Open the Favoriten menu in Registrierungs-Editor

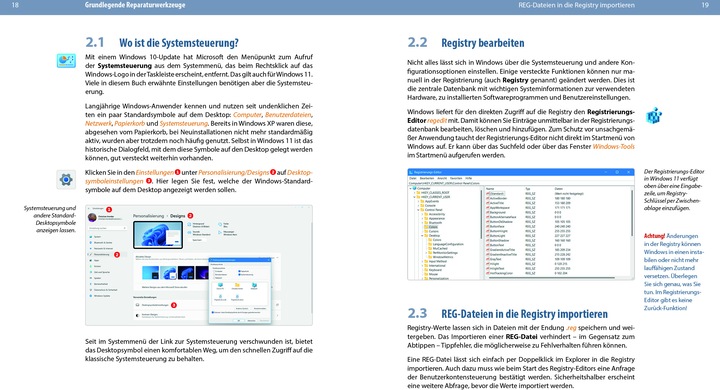(x=456, y=178)
